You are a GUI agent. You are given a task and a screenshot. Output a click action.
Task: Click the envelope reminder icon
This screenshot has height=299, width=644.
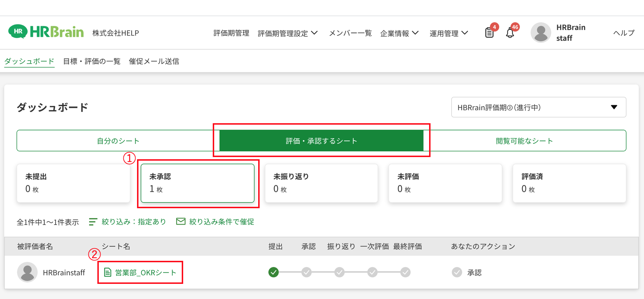(x=181, y=221)
